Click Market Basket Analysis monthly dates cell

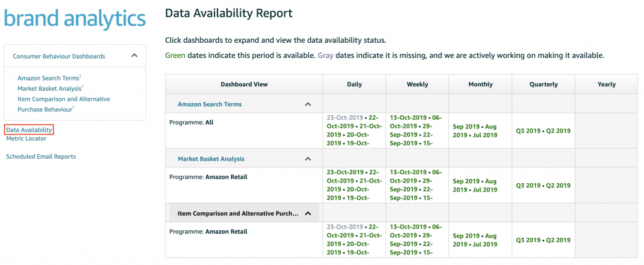pyautogui.click(x=480, y=185)
